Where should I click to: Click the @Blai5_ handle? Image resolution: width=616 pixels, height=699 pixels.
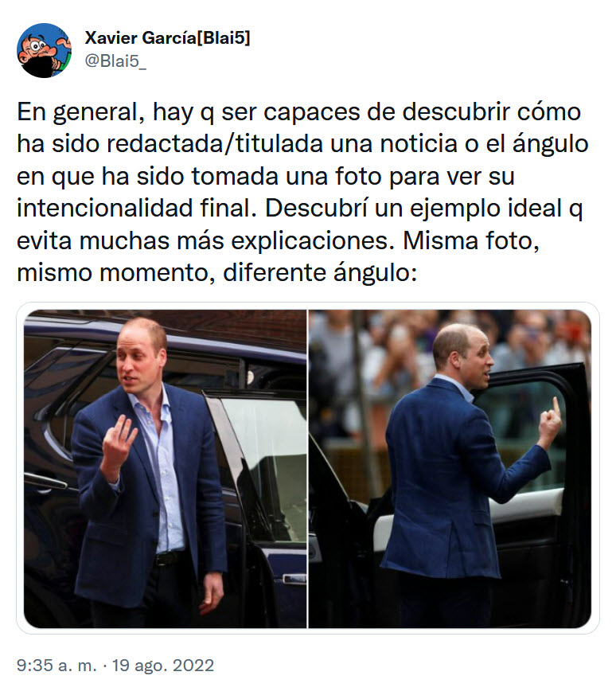[115, 61]
